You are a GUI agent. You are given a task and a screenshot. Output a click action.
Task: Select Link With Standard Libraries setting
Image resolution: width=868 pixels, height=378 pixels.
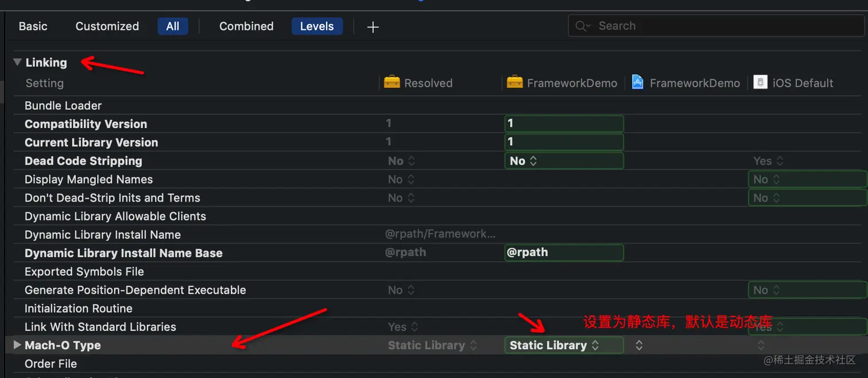click(100, 327)
